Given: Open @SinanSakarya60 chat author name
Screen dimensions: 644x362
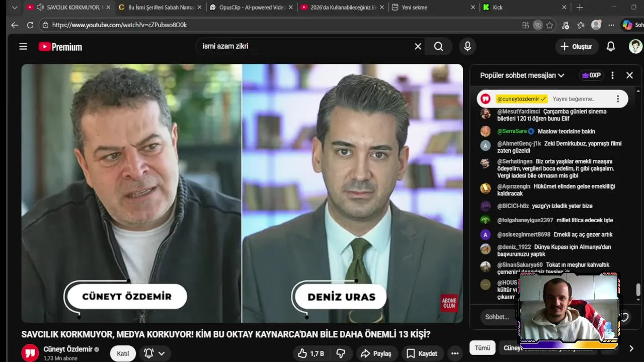Looking at the screenshot, I should point(520,265).
